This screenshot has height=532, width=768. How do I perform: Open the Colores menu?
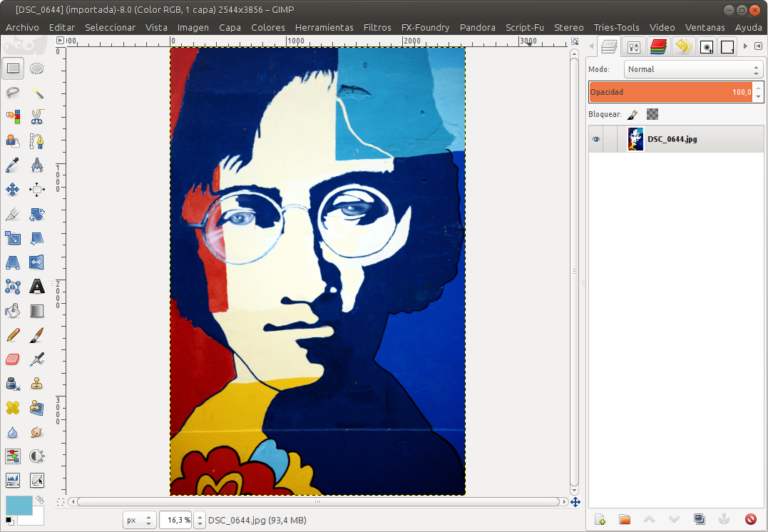coord(268,27)
